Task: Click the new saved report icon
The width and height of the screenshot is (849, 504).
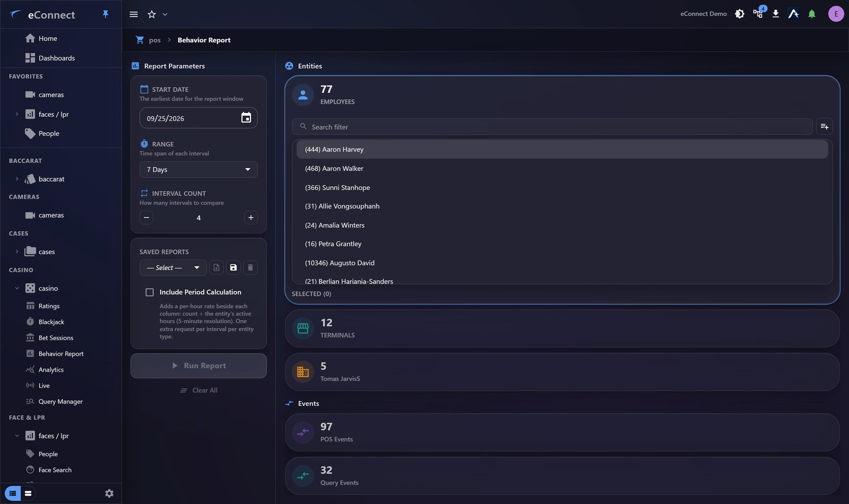Action: [x=216, y=267]
